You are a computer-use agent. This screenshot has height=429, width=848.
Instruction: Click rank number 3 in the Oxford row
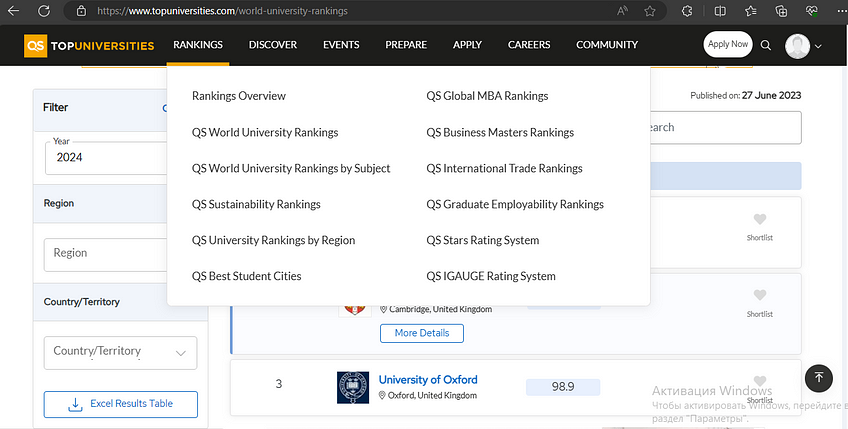pyautogui.click(x=279, y=384)
